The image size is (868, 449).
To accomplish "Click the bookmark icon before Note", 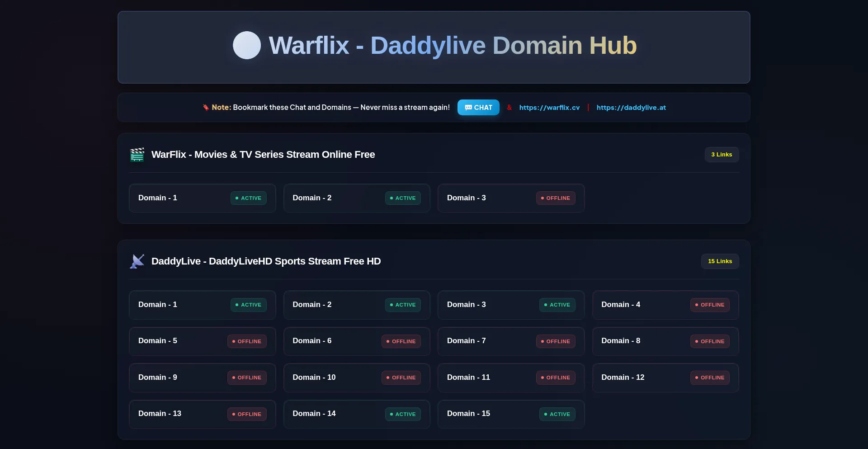I will [206, 108].
